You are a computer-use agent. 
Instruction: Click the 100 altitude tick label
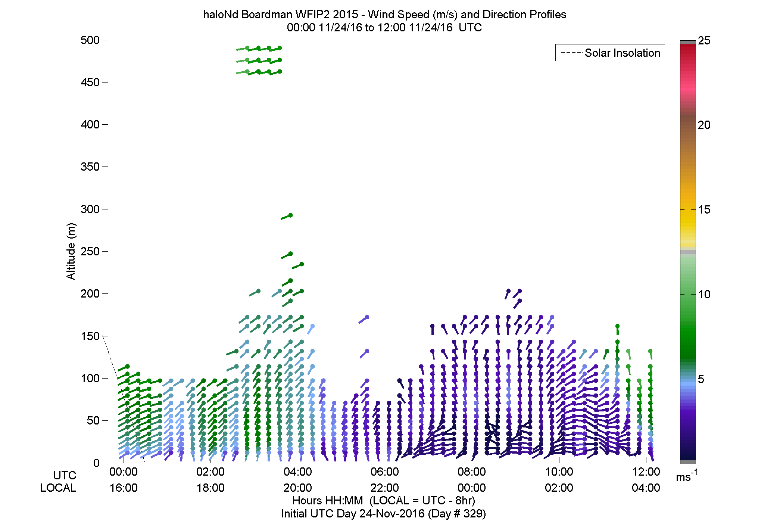coord(90,378)
